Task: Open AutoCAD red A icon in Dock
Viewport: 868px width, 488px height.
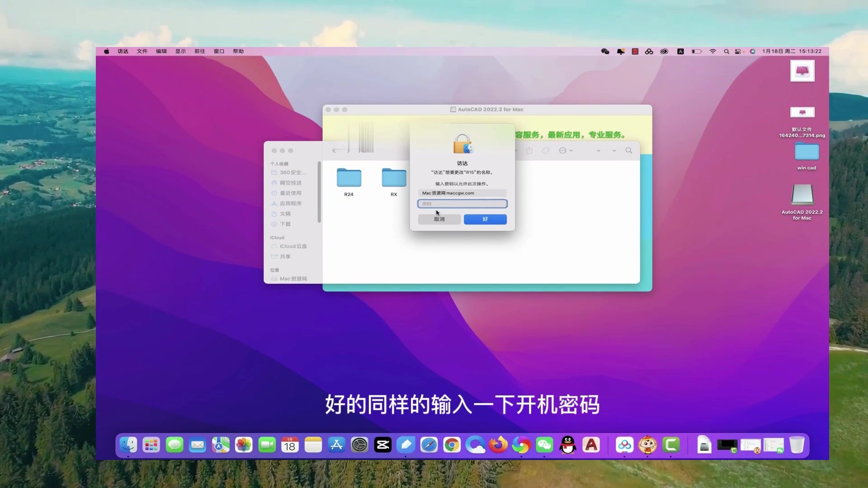Action: [x=591, y=445]
